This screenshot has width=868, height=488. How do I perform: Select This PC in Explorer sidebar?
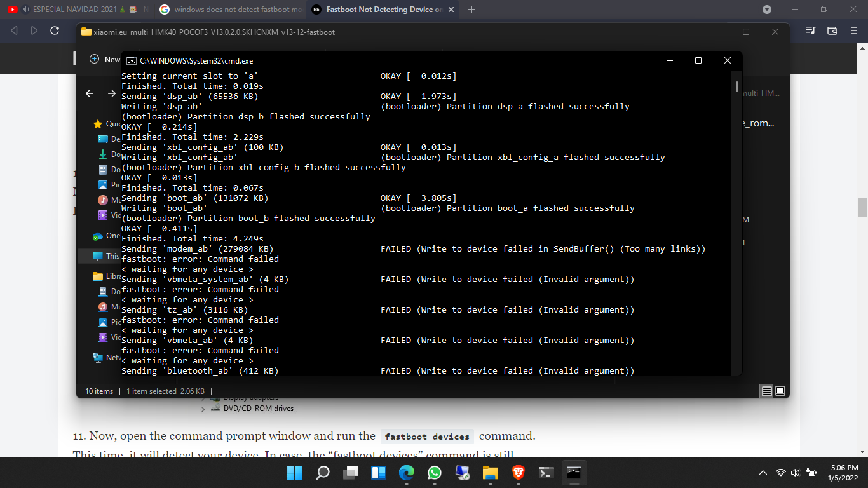(107, 256)
